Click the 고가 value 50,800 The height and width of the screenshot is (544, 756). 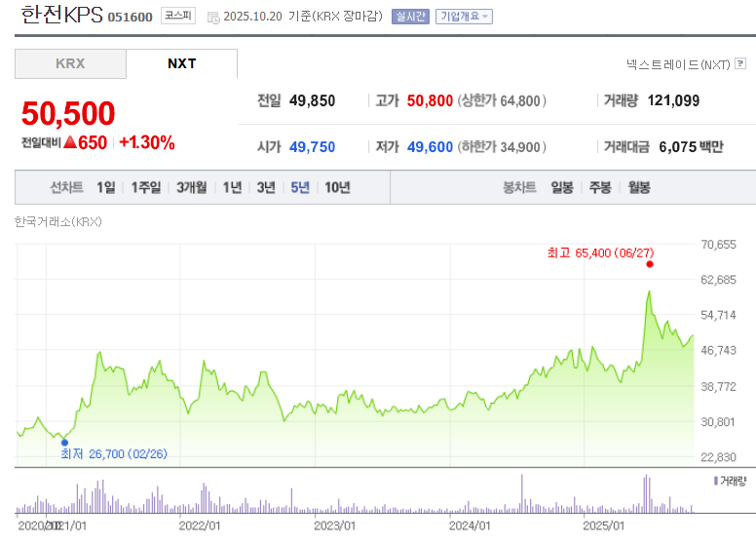click(x=430, y=100)
